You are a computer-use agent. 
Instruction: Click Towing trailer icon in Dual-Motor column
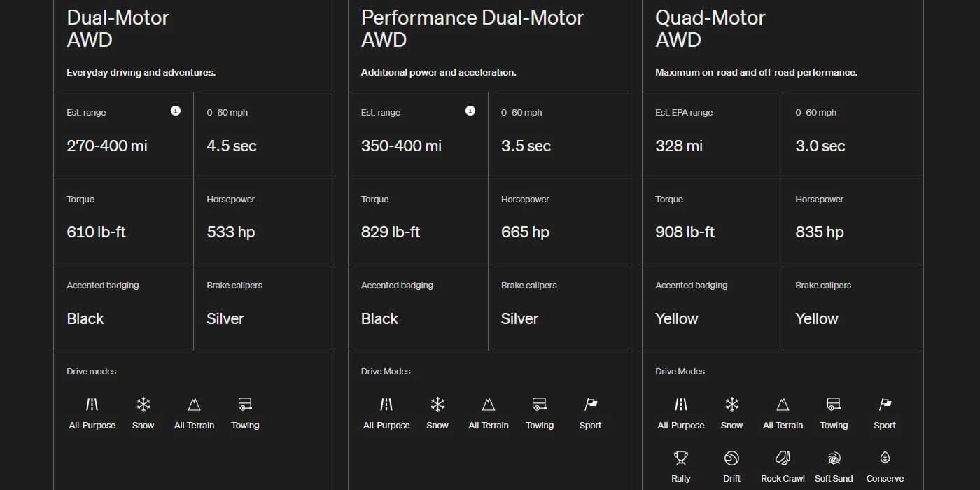point(245,404)
